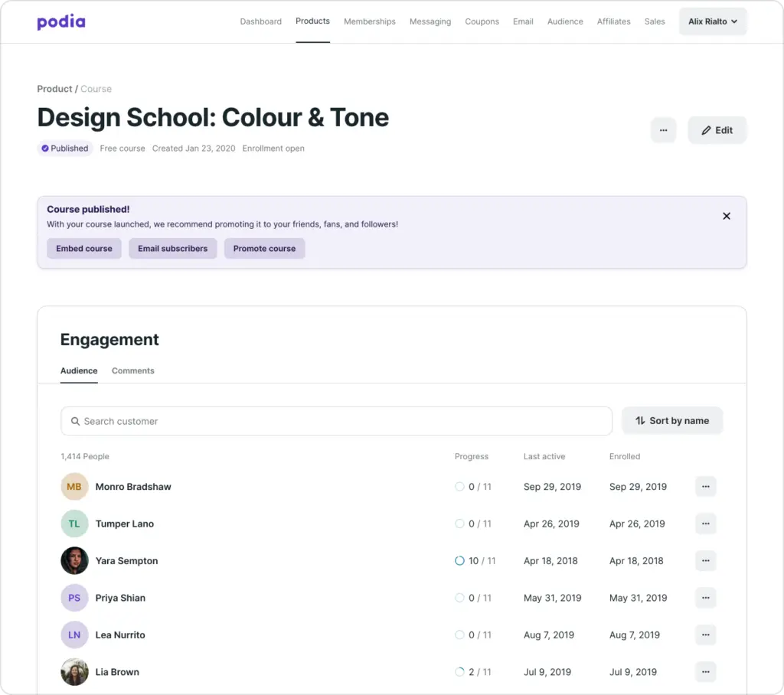The image size is (784, 695).
Task: Click the Embed course button
Action: pyautogui.click(x=84, y=249)
